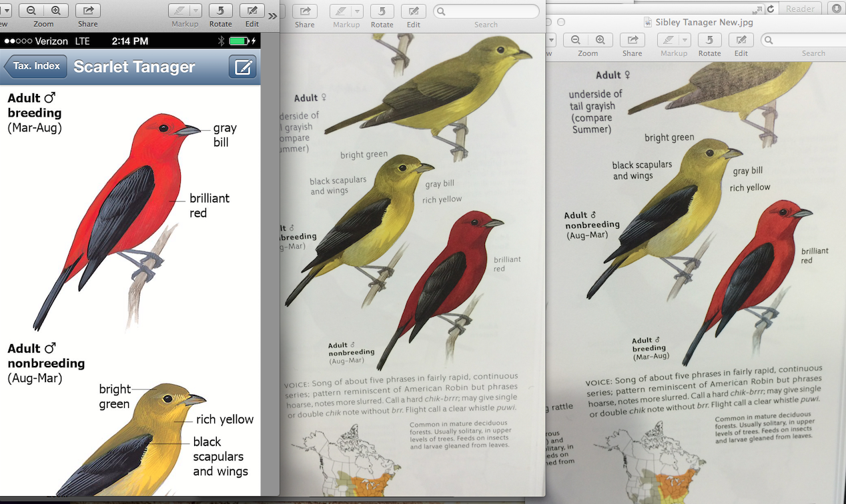This screenshot has height=504, width=846.
Task: Click Edit in Sibley Tanager New.jpg window
Action: 741,40
